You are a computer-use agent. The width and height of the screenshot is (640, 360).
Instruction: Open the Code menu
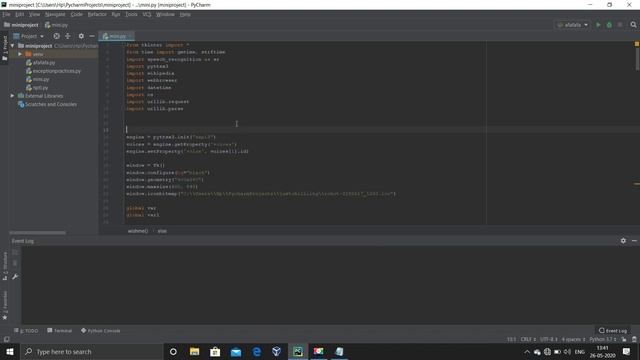[76, 14]
